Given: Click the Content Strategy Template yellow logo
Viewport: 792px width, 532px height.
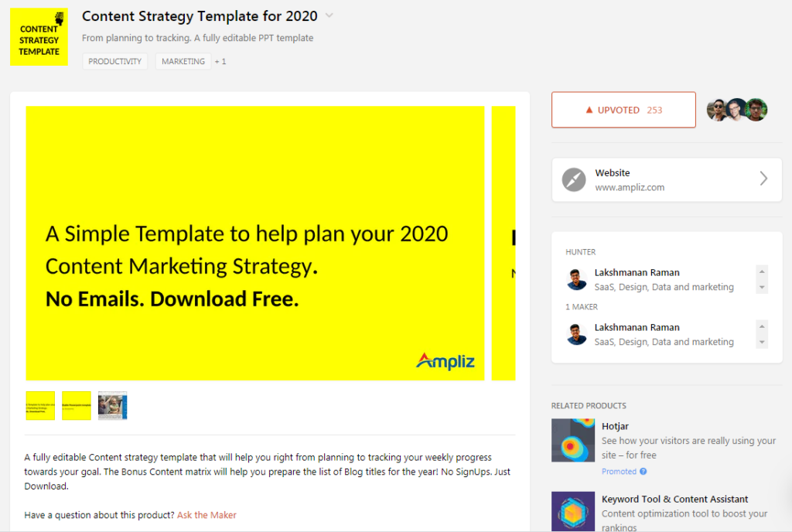Looking at the screenshot, I should (39, 37).
